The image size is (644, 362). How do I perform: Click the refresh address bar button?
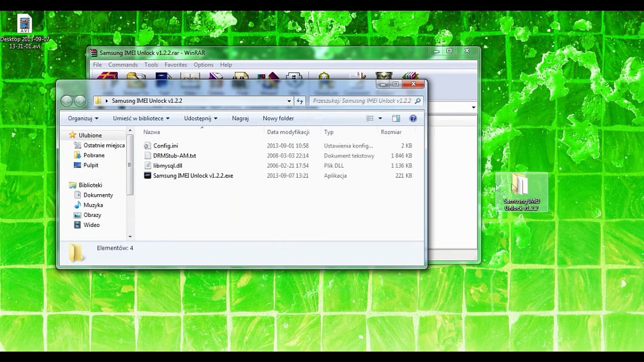click(x=300, y=101)
